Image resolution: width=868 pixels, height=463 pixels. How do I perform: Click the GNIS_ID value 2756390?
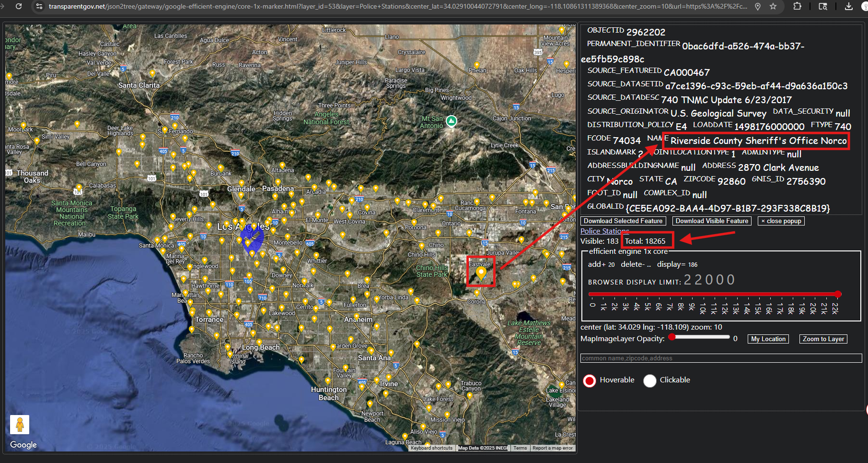coord(806,182)
